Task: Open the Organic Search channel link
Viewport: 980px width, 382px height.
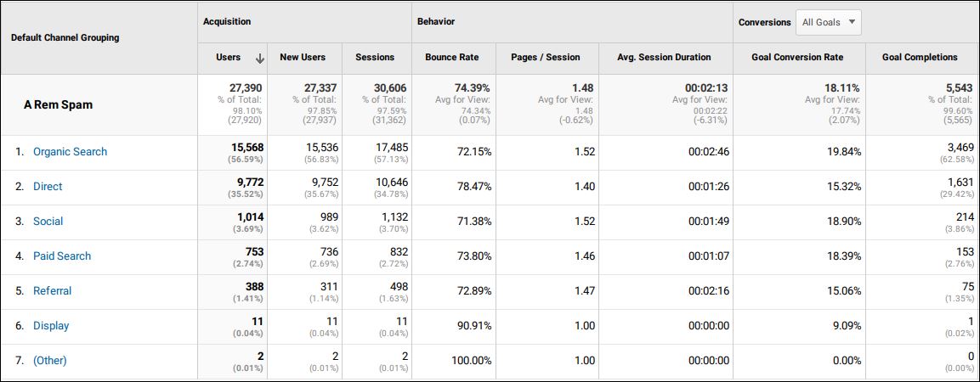Action: [70, 152]
